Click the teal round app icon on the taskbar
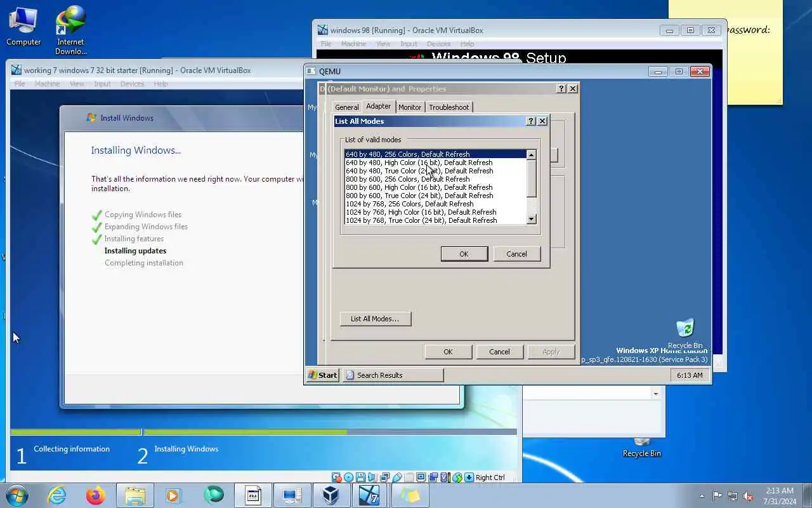This screenshot has width=812, height=508. coord(214,495)
